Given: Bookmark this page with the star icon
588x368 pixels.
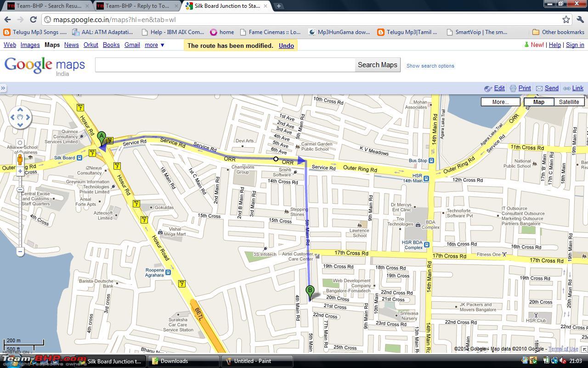Looking at the screenshot, I should pos(566,19).
